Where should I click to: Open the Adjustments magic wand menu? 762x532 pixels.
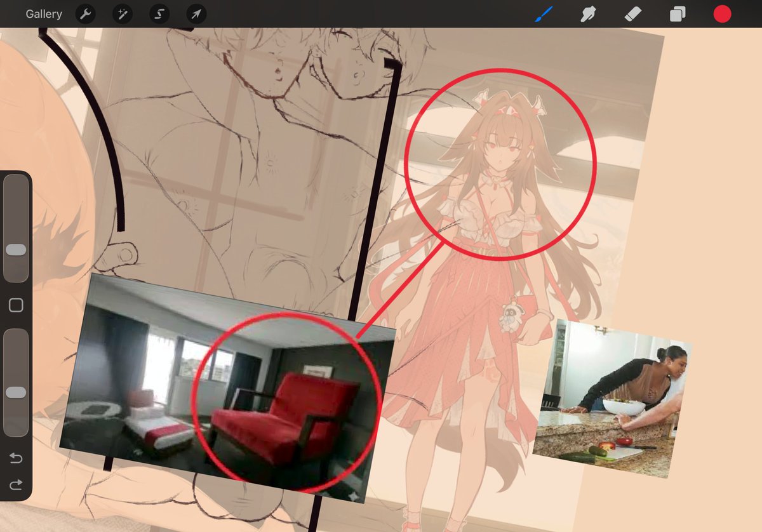click(x=122, y=14)
